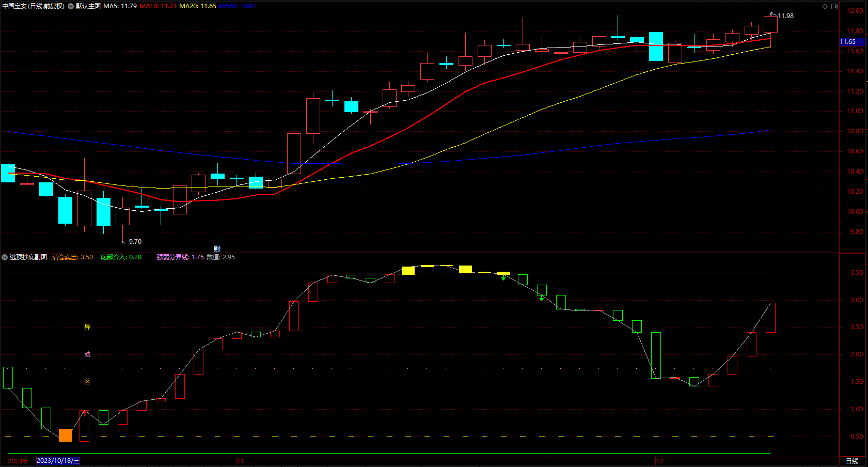Viewport: 868px width, 467px height.
Task: Click the 12.00 price axis label
Action: click(x=855, y=11)
